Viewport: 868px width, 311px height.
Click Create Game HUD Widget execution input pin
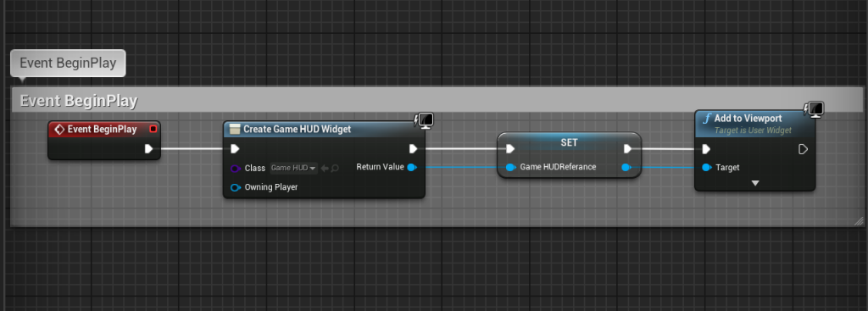235,148
